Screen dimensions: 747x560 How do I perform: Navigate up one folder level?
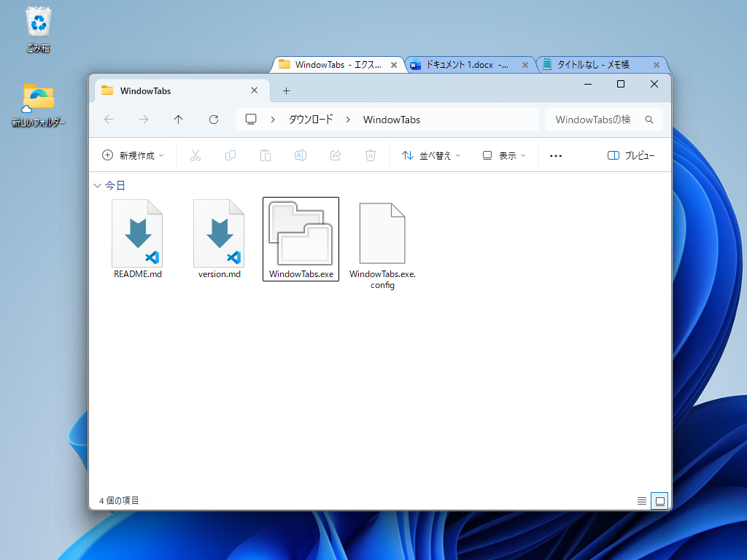(x=178, y=119)
